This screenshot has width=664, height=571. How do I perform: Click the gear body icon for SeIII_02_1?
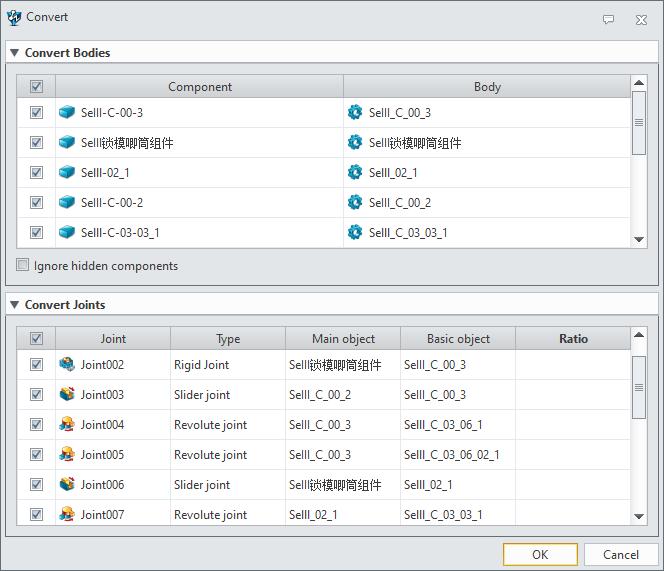click(355, 173)
